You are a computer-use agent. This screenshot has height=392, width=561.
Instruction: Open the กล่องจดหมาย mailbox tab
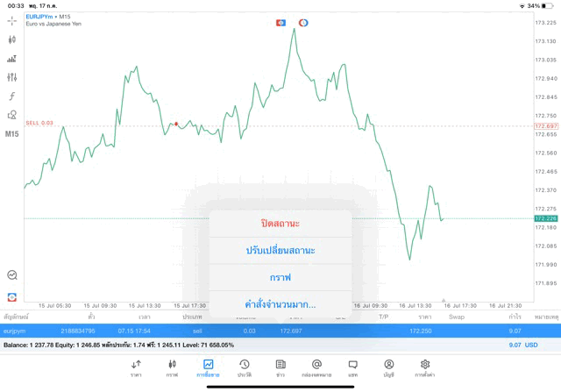pyautogui.click(x=316, y=367)
